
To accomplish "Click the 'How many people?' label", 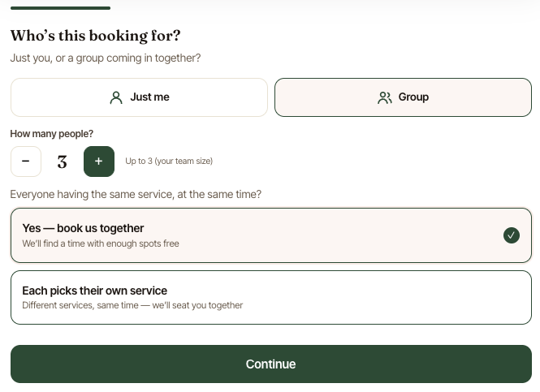I will 52,134.
